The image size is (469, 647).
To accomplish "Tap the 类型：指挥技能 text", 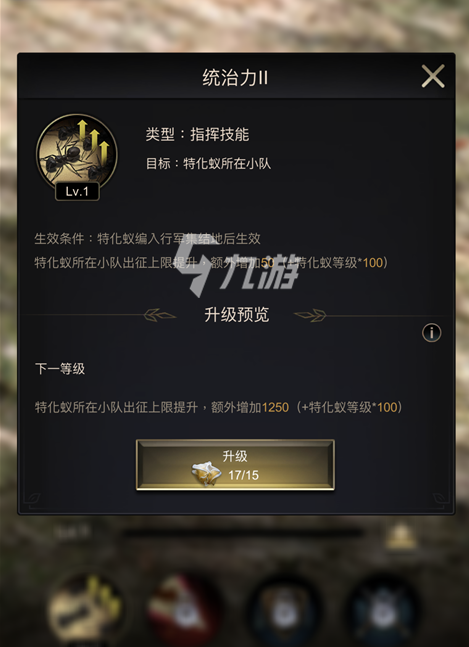I will tap(197, 135).
